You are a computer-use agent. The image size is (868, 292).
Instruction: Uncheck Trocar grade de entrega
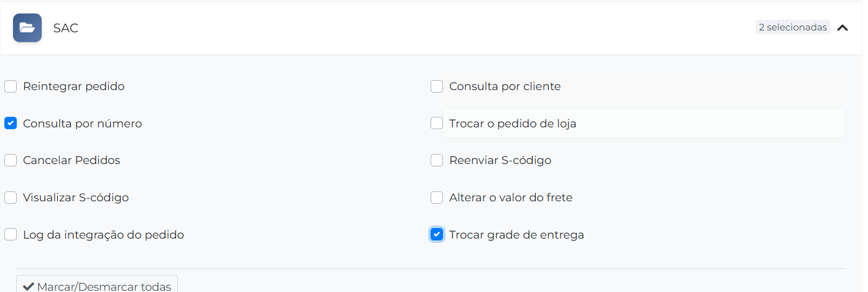click(x=437, y=235)
